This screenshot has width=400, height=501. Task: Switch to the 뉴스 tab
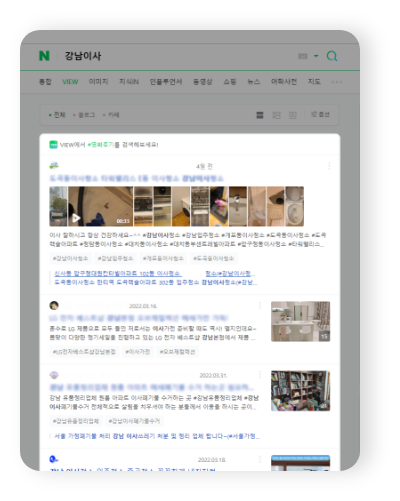click(x=254, y=82)
